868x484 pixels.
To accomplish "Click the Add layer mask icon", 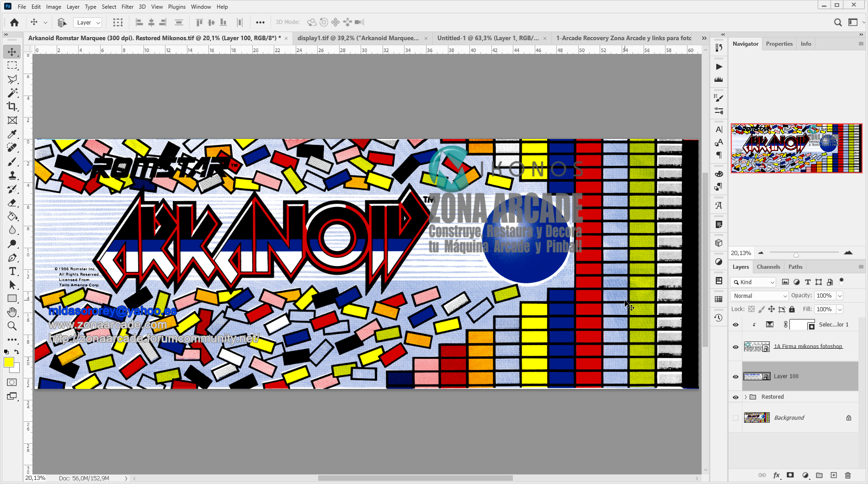I will (x=790, y=475).
